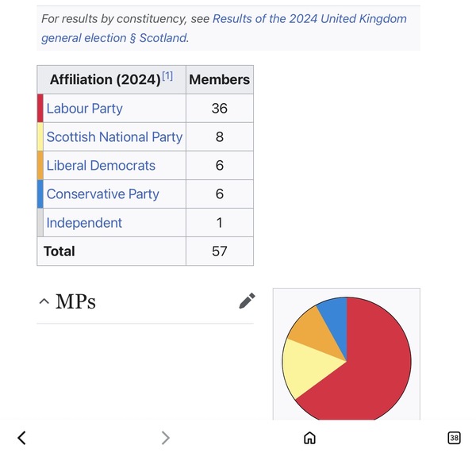Go to the browser home page
Viewport: 476px width, 468px height.
(x=309, y=438)
